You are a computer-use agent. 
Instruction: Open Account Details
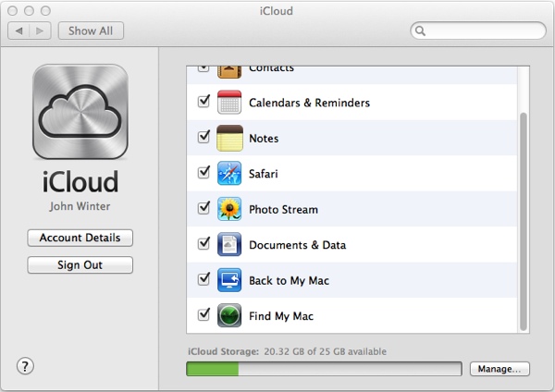[x=80, y=238]
